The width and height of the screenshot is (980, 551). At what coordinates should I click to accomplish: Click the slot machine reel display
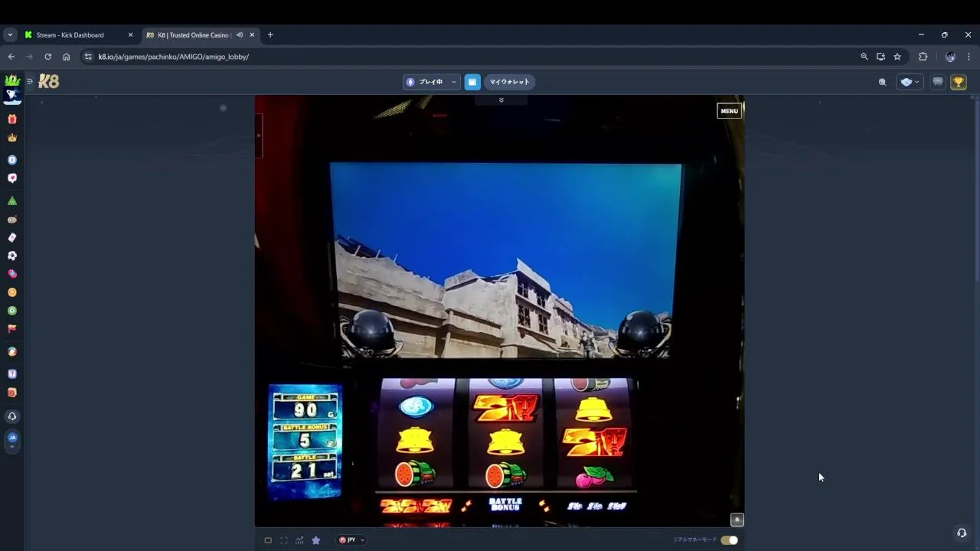tap(505, 434)
